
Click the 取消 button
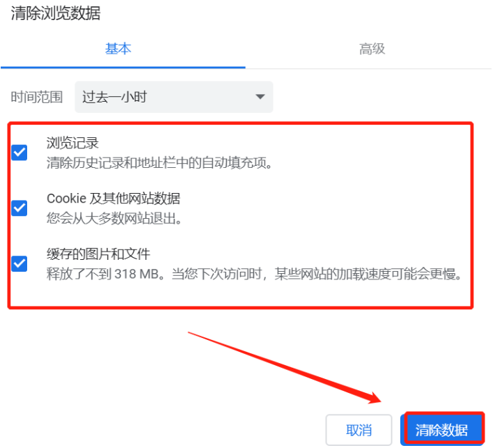tap(359, 430)
